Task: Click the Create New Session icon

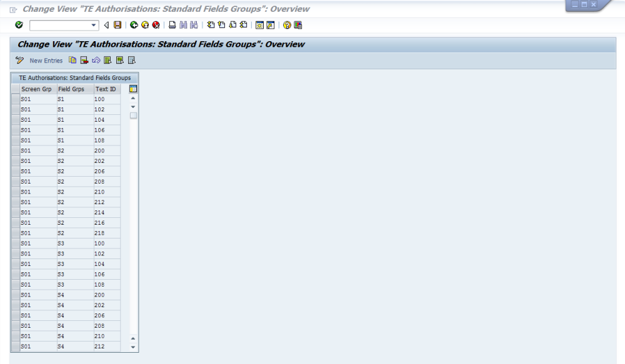Action: click(x=259, y=25)
